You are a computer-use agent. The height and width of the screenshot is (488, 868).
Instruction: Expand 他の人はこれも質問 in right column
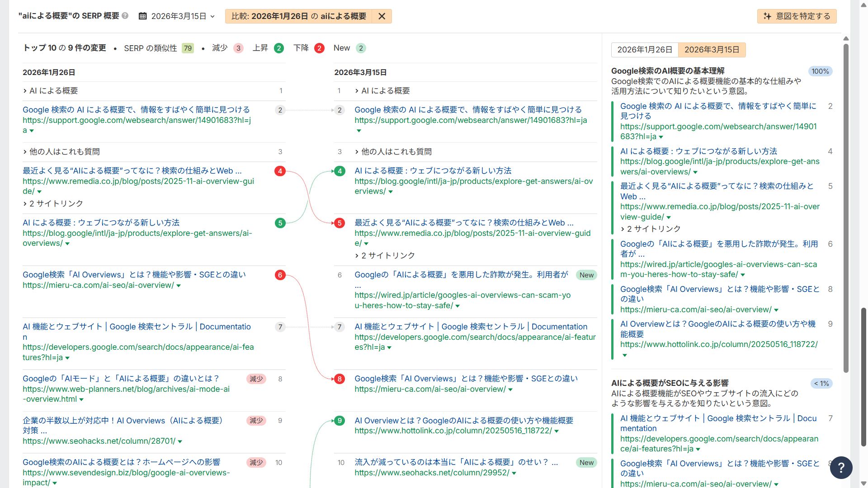pos(398,152)
